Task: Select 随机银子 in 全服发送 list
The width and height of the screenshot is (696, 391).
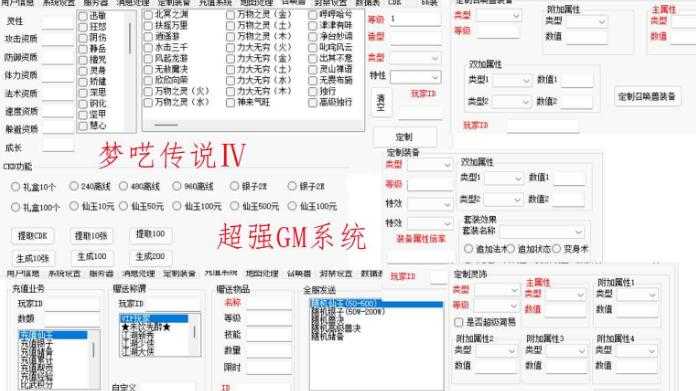Action: click(347, 312)
